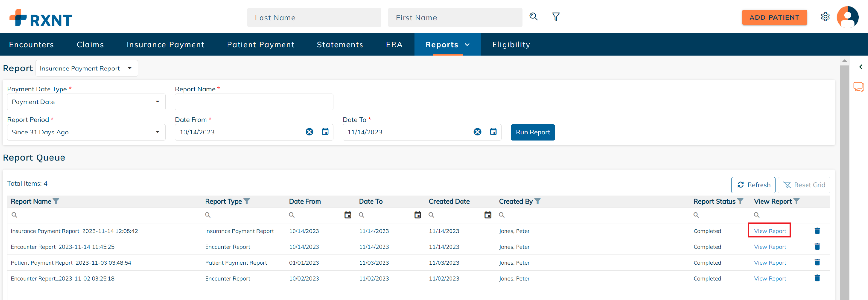Open the settings gear icon
This screenshot has width=868, height=300.
[825, 16]
